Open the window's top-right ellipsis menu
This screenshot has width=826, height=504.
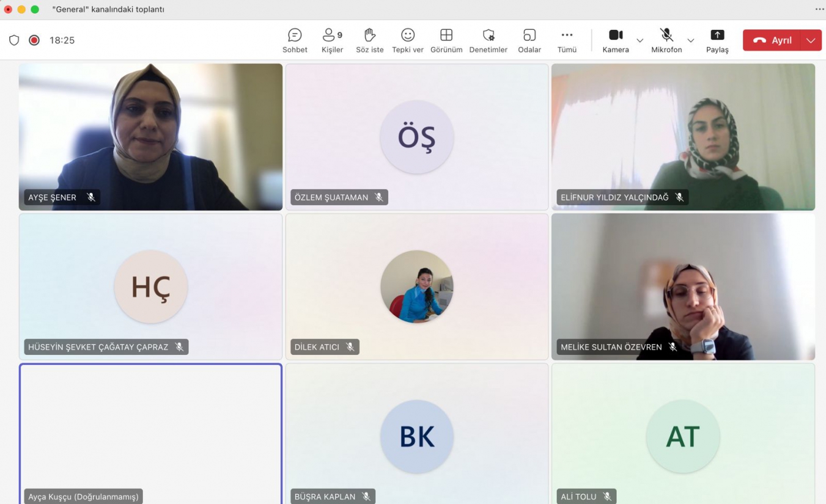(819, 9)
